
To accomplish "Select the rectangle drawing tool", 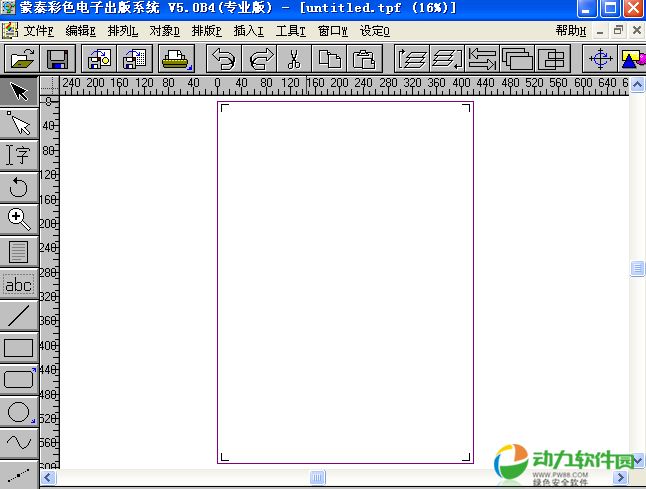I will coord(19,348).
